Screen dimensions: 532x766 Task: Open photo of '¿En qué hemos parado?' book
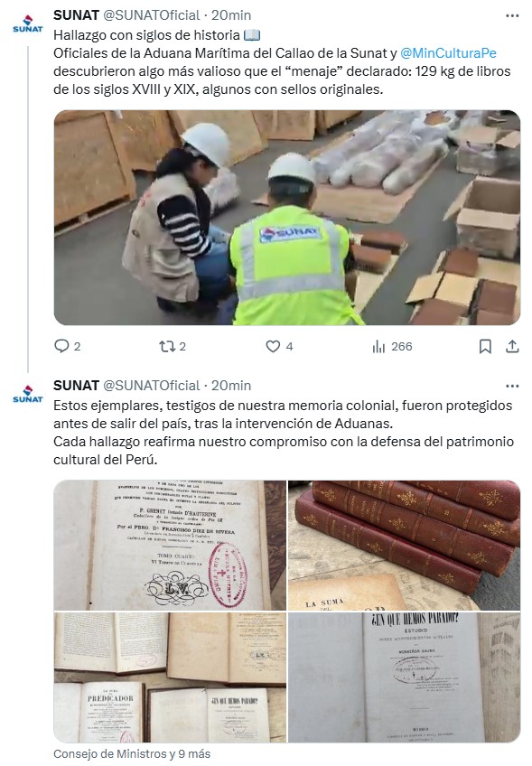click(x=404, y=677)
